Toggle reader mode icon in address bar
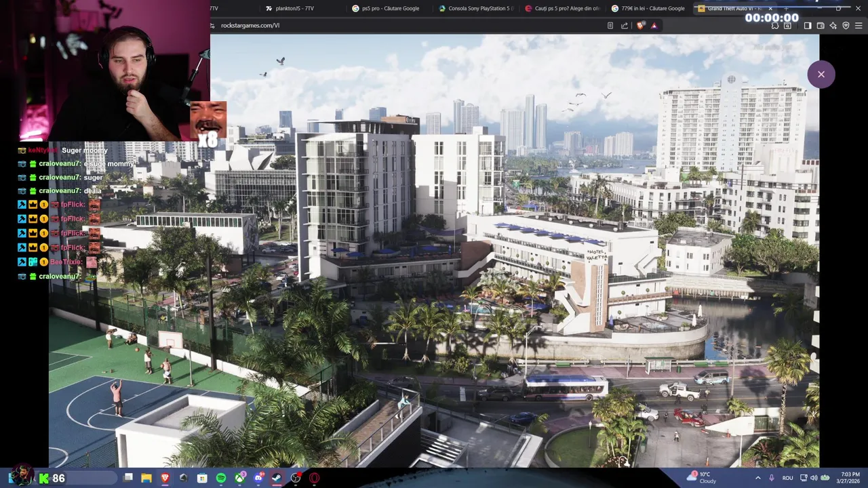The height and width of the screenshot is (488, 868). (x=610, y=26)
